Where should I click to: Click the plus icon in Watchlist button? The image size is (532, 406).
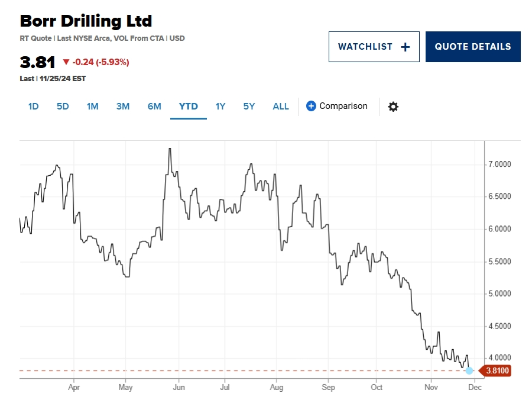pos(406,47)
